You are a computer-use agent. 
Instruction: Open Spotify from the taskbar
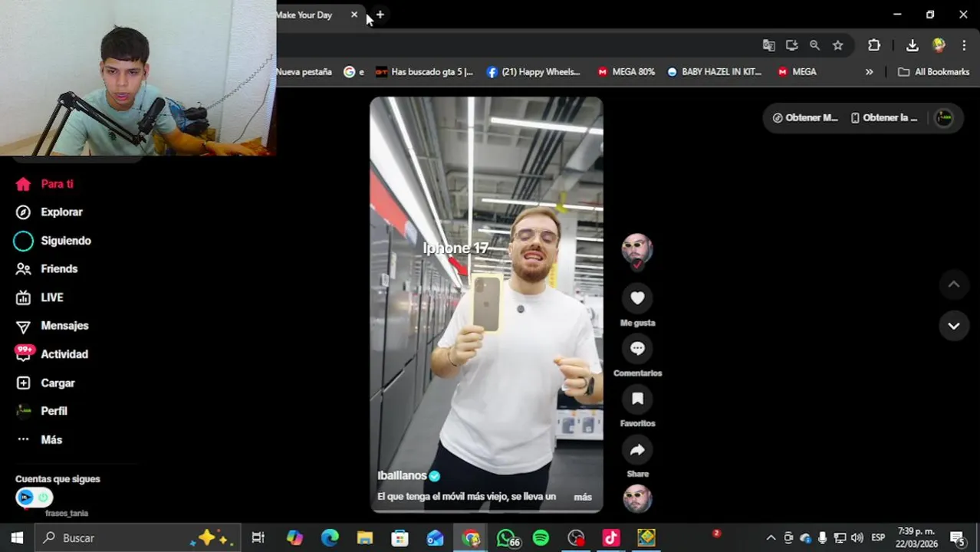(541, 537)
